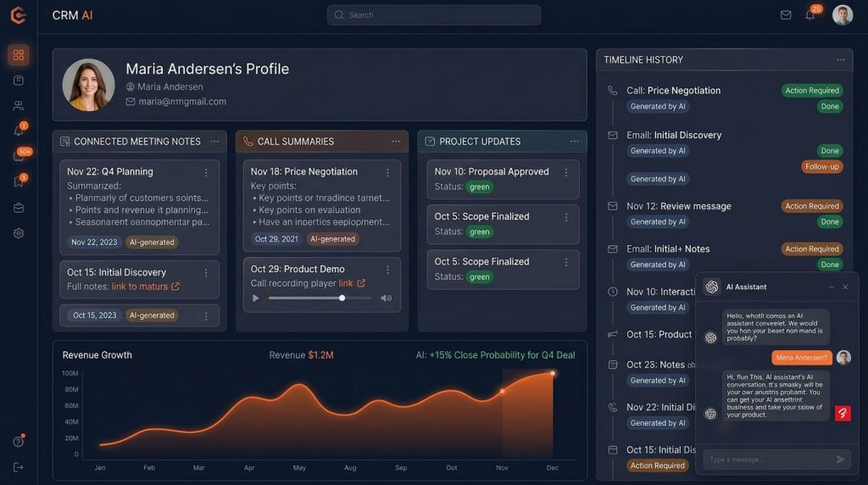Open Nov 10 Proposal Approved options menu

click(565, 172)
